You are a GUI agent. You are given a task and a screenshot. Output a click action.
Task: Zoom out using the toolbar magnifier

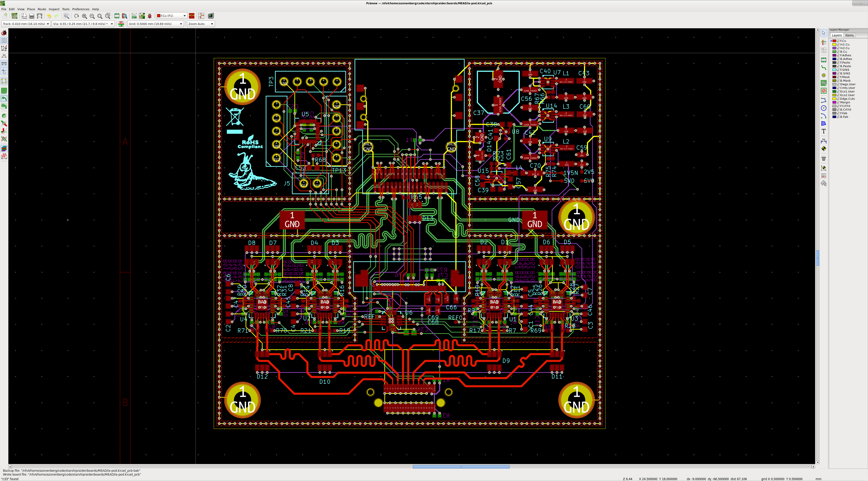(x=92, y=16)
